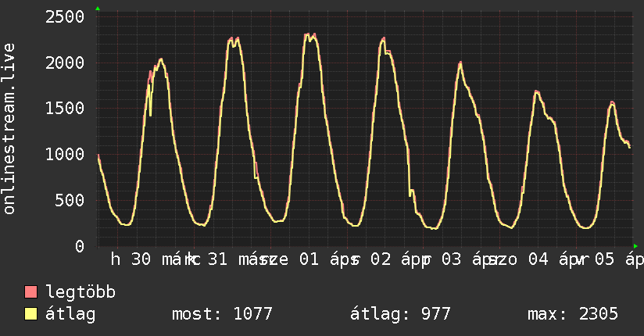Click the onlinestream.live vertical axis title
The width and height of the screenshot is (644, 336).
10,129
